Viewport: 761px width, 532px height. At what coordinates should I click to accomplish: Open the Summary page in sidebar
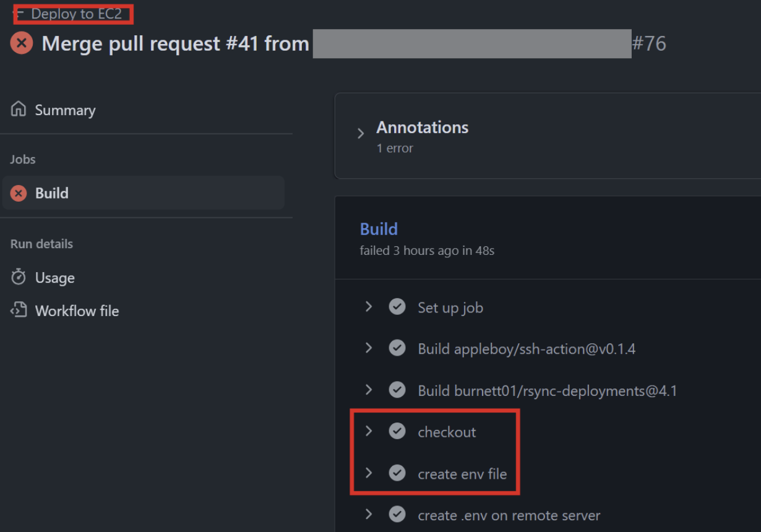(65, 110)
